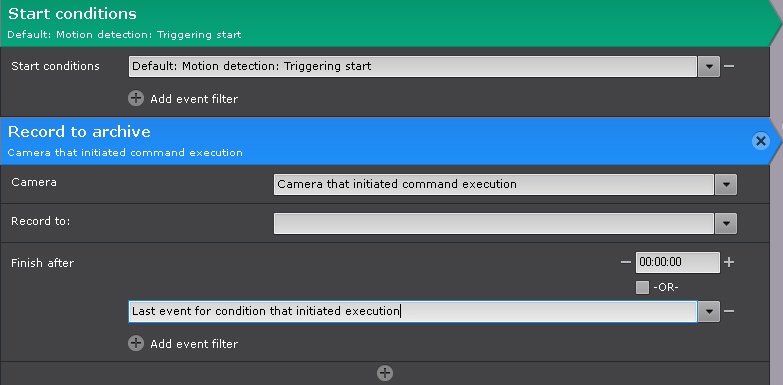Click the 00:00:00 time field
The image size is (783, 385).
[677, 262]
